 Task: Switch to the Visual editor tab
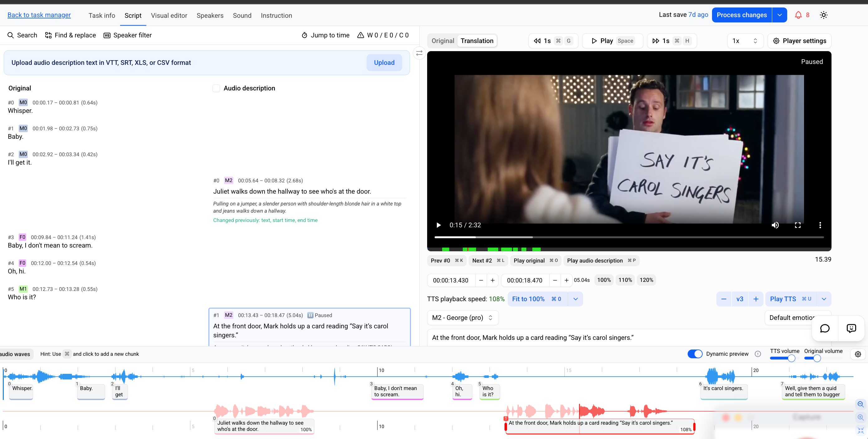169,16
